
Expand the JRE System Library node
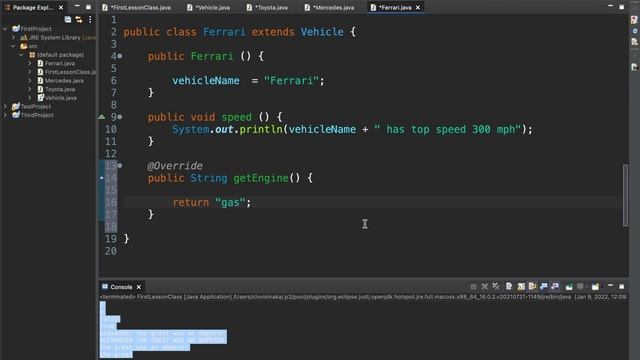[13, 38]
